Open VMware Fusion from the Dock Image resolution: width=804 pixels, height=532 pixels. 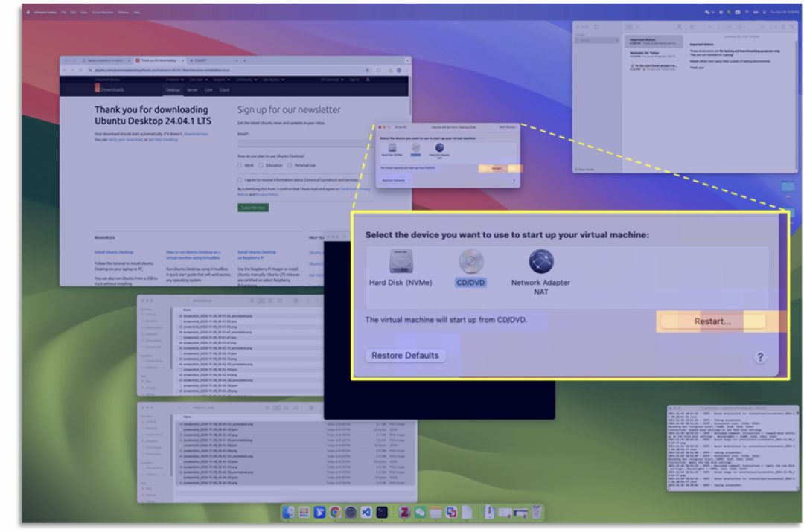[x=451, y=512]
